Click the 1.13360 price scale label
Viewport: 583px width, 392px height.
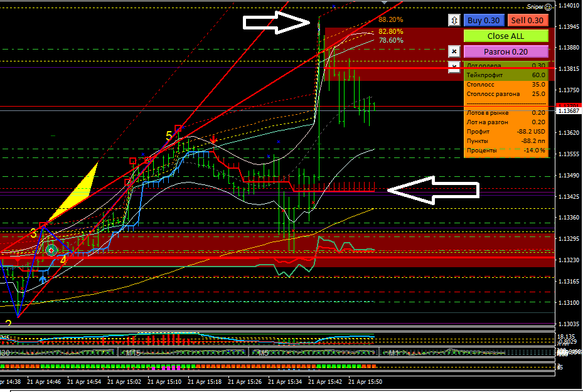click(569, 218)
